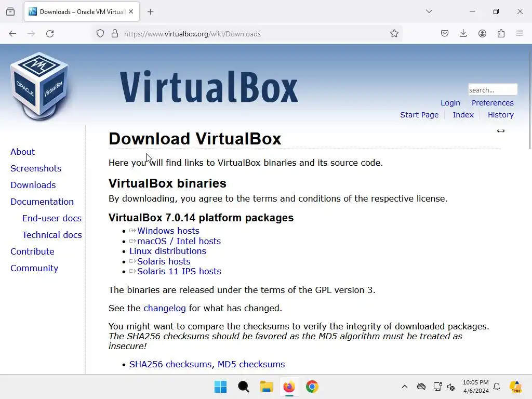Click the forward navigation arrow
Screen dimensions: 532x399
(x=31, y=34)
